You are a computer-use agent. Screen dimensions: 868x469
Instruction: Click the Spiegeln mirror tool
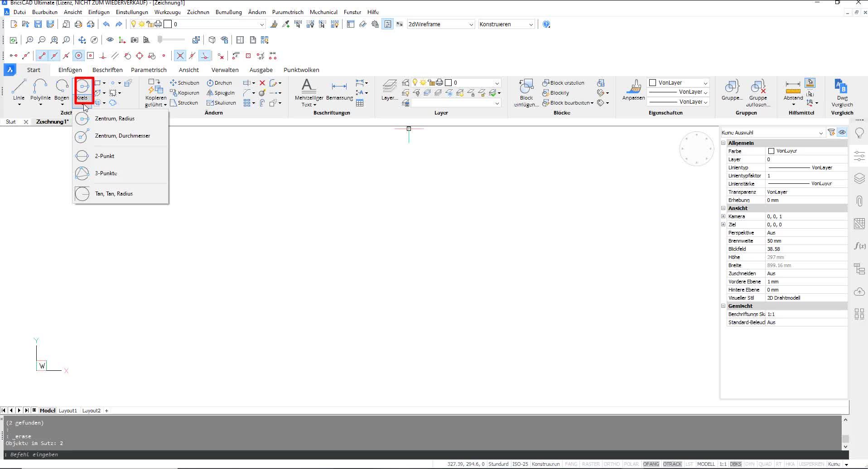point(221,93)
